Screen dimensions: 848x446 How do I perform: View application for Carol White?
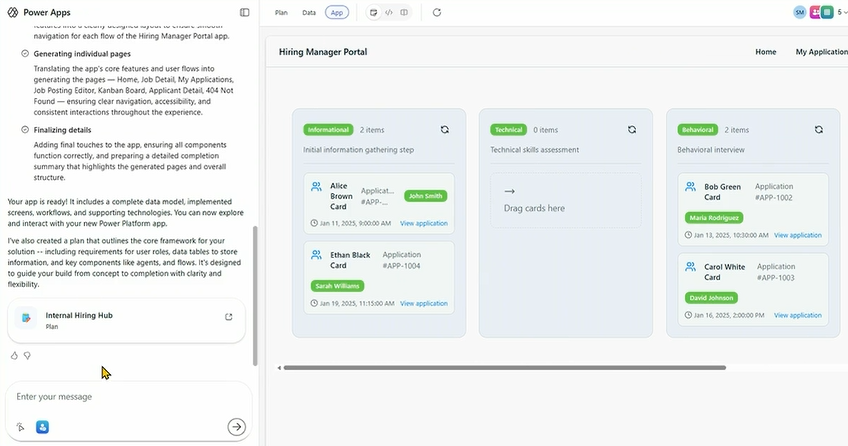click(797, 315)
